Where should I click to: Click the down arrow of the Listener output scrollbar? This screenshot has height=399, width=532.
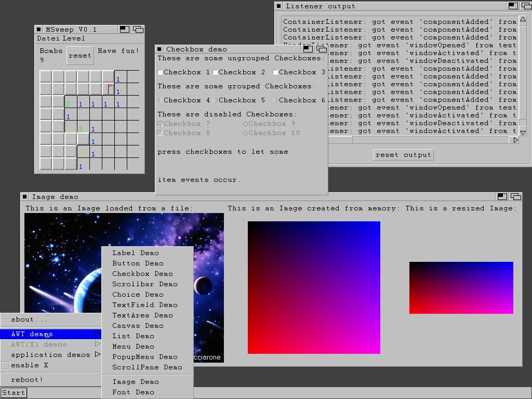(x=523, y=132)
